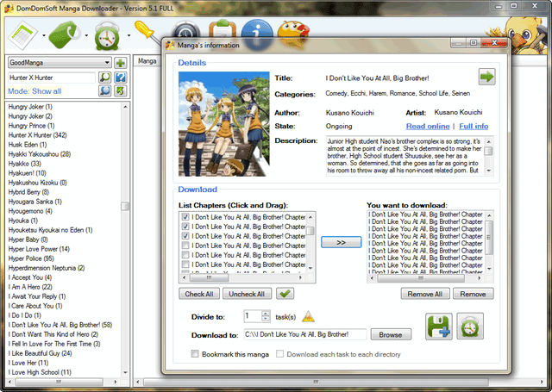Click the yellow warning triangle icon

pyautogui.click(x=308, y=316)
